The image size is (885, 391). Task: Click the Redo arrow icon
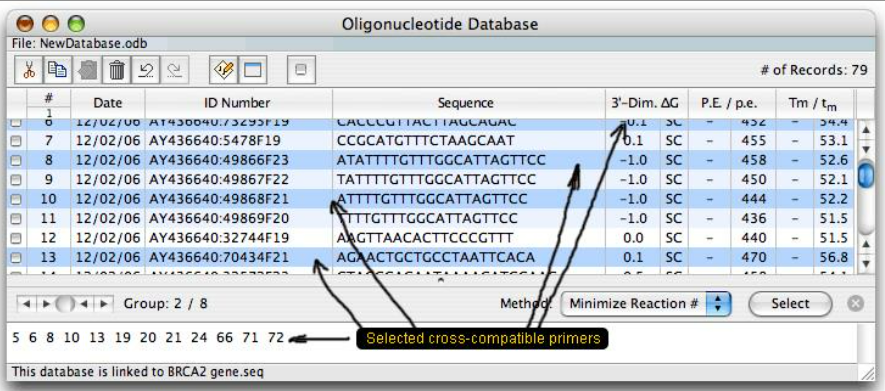coord(175,70)
